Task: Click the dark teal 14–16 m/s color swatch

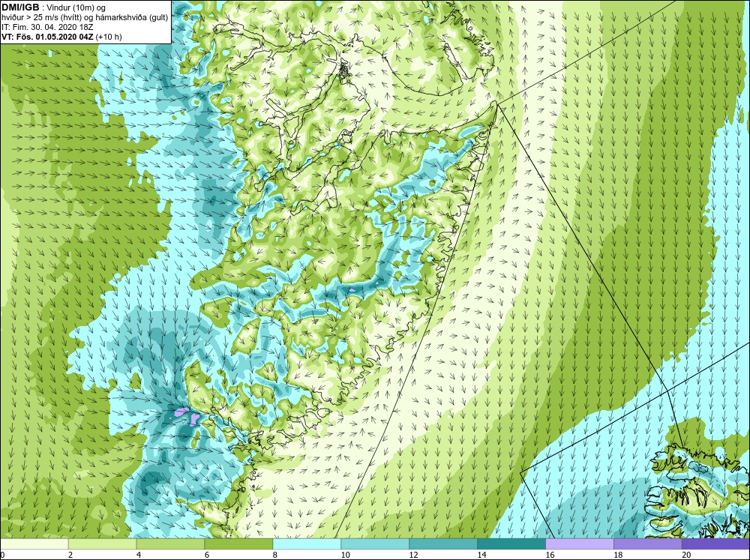Action: click(511, 544)
